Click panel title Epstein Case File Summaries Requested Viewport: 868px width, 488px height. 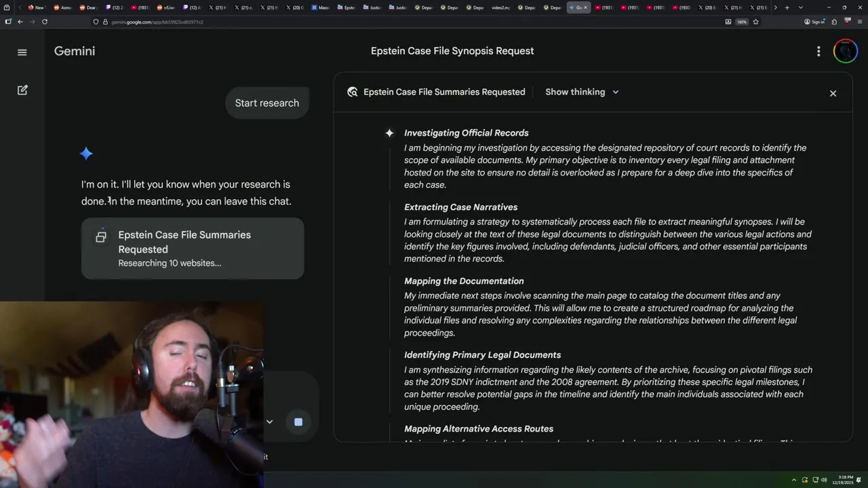(x=444, y=92)
